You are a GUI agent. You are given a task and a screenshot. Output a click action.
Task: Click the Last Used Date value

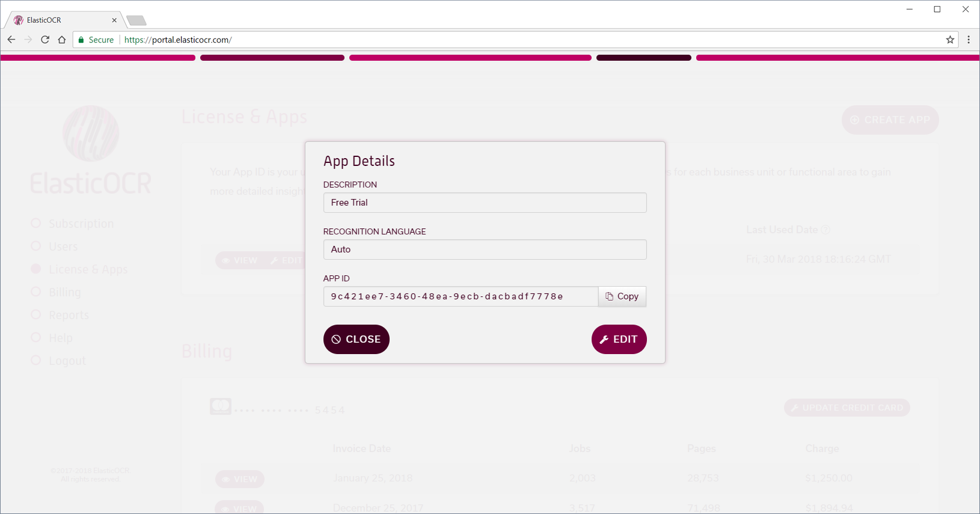818,259
